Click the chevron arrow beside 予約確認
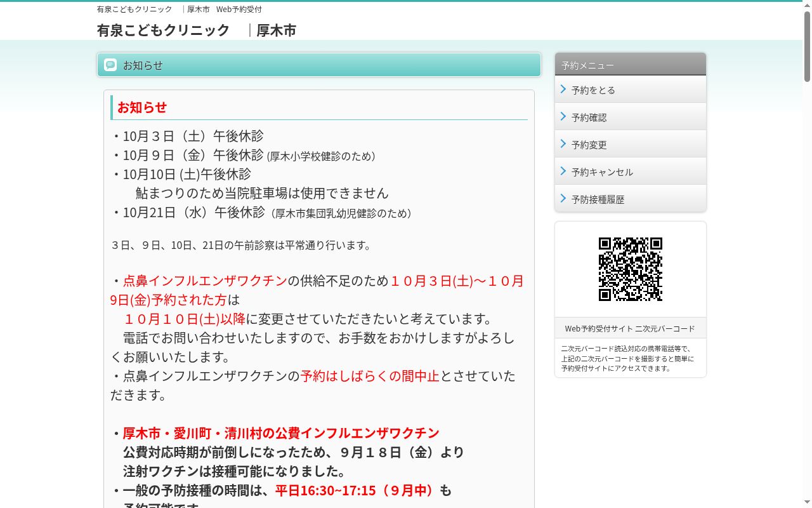This screenshot has height=508, width=812. pos(563,116)
